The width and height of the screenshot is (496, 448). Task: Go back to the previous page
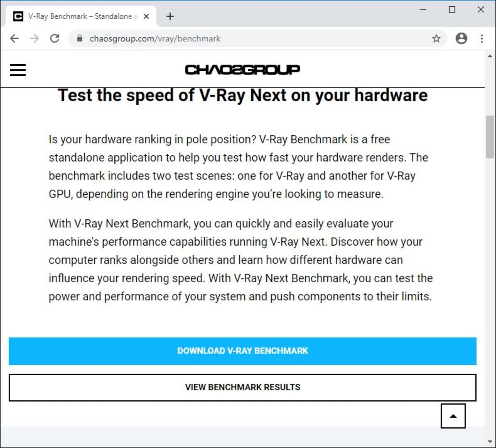point(14,39)
